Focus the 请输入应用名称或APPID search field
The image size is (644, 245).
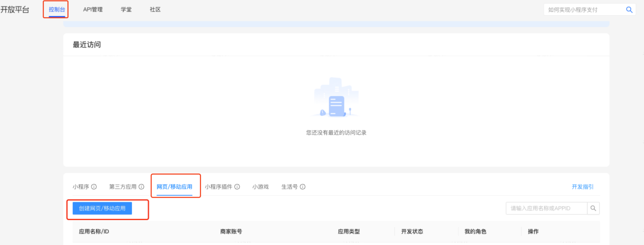click(x=546, y=208)
